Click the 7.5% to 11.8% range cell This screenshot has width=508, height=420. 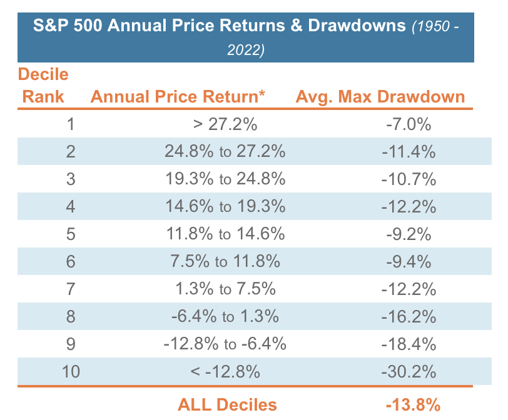225,262
